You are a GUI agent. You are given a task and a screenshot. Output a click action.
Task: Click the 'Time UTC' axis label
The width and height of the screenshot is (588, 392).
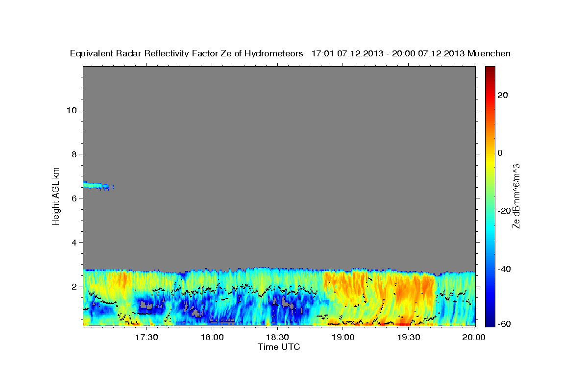pos(279,347)
